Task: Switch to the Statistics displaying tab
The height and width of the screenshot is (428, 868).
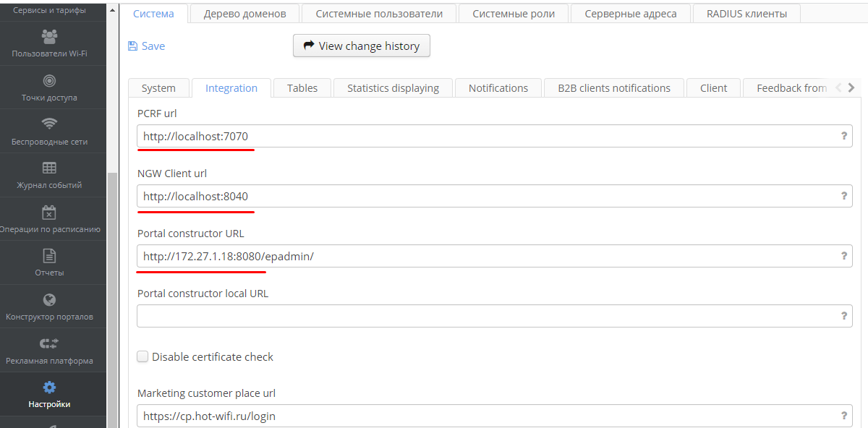Action: pyautogui.click(x=393, y=88)
